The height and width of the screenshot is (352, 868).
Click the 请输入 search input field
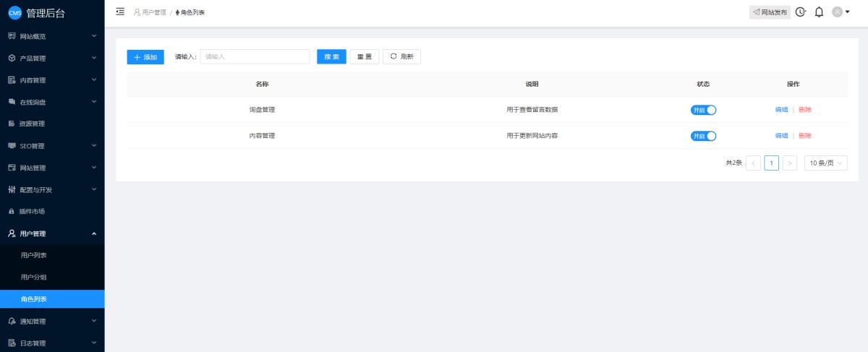255,57
